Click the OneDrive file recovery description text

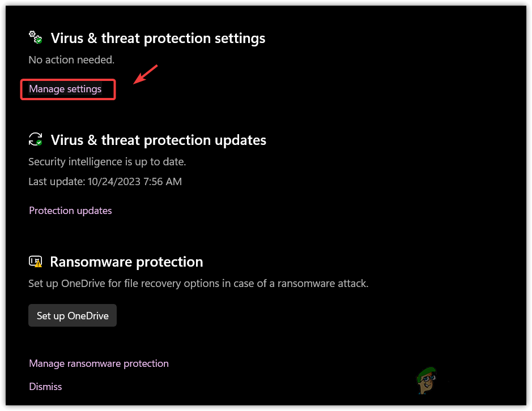point(198,284)
